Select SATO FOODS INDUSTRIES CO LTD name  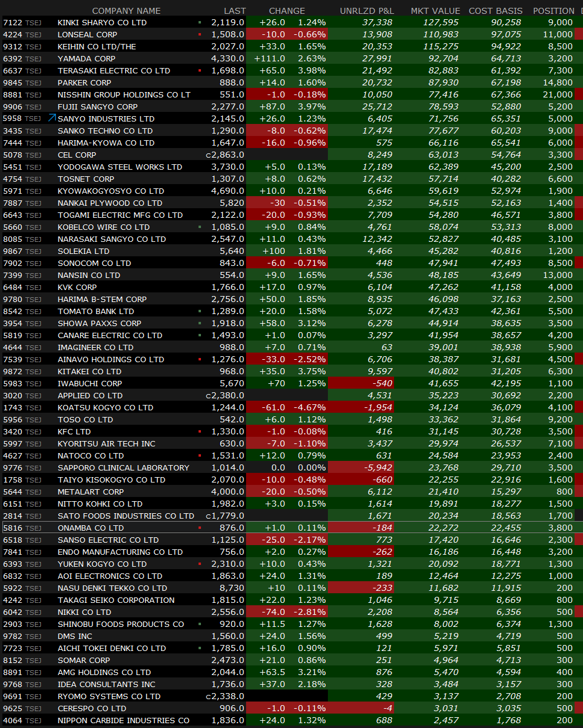126,516
